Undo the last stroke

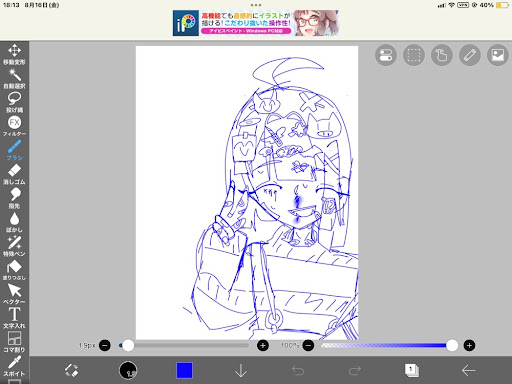point(298,370)
